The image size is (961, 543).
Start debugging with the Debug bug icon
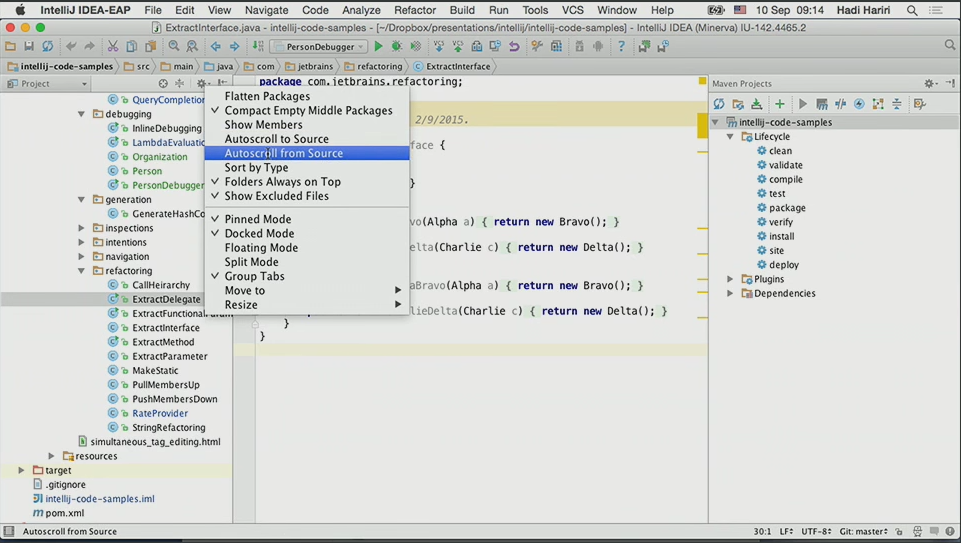(397, 46)
